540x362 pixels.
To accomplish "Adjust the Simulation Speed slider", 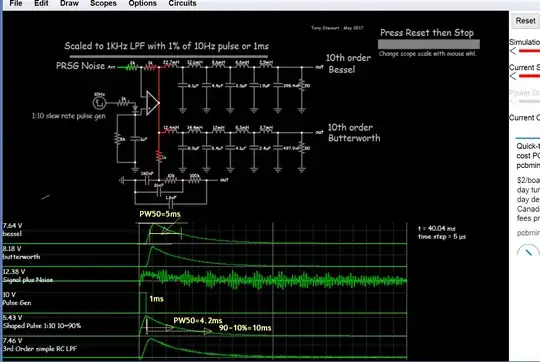I will point(529,51).
